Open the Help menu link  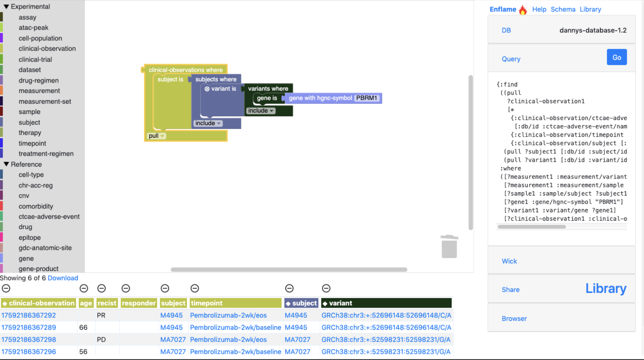[x=539, y=9]
